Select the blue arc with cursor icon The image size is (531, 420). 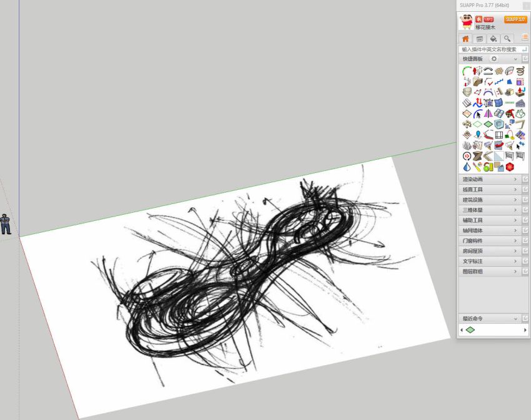(477, 114)
